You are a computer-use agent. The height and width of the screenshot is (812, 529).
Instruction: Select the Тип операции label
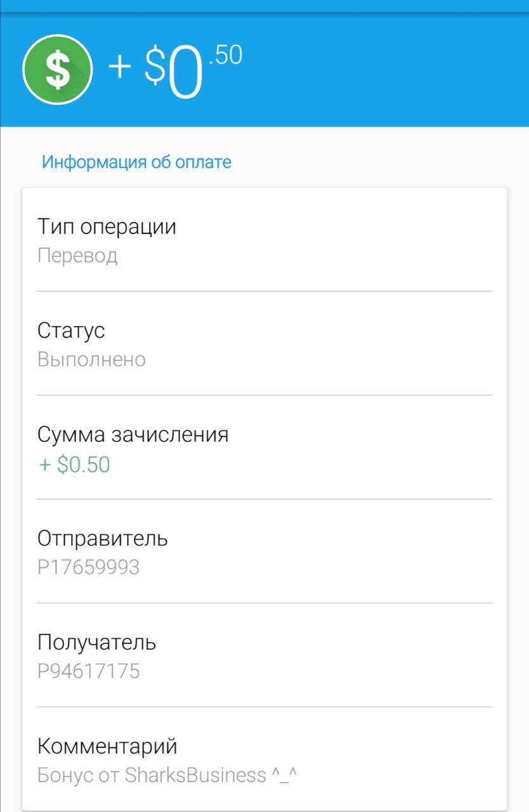pos(107,226)
